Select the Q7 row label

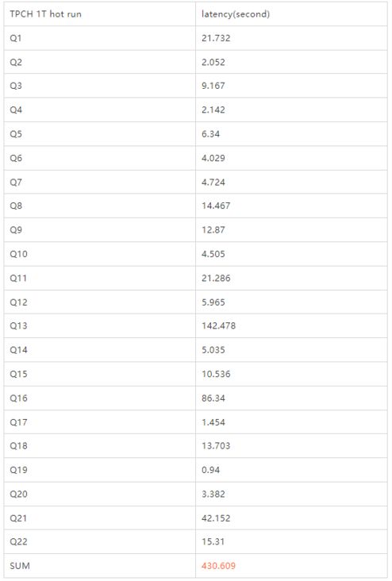16,183
